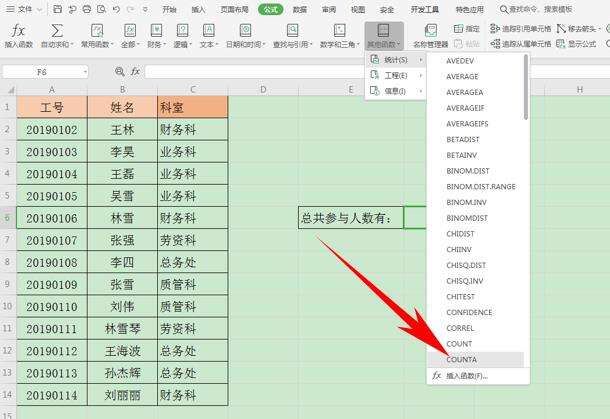Click the cell with 20190114
The height and width of the screenshot is (419, 610).
[52, 395]
